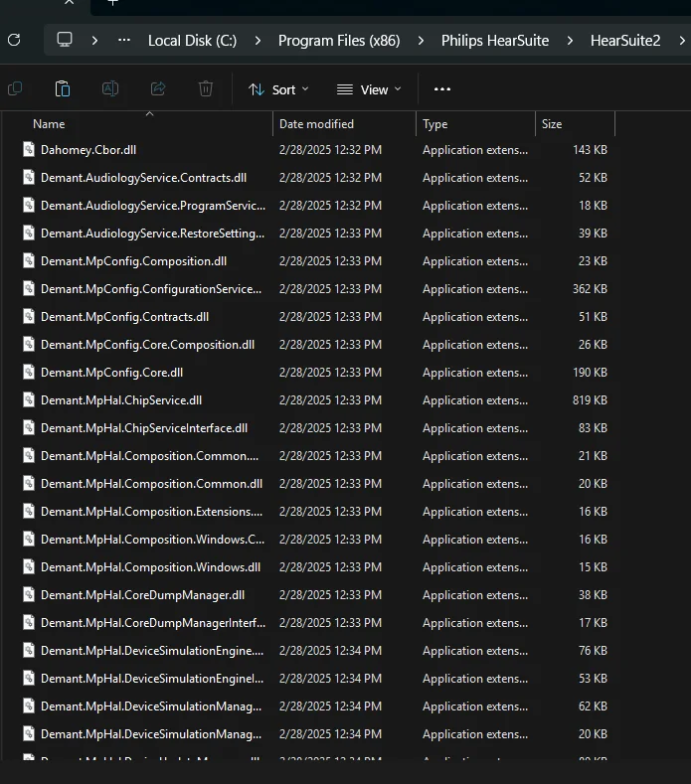Image resolution: width=691 pixels, height=784 pixels.
Task: Expand chevron after This PC icon
Action: pyautogui.click(x=94, y=40)
